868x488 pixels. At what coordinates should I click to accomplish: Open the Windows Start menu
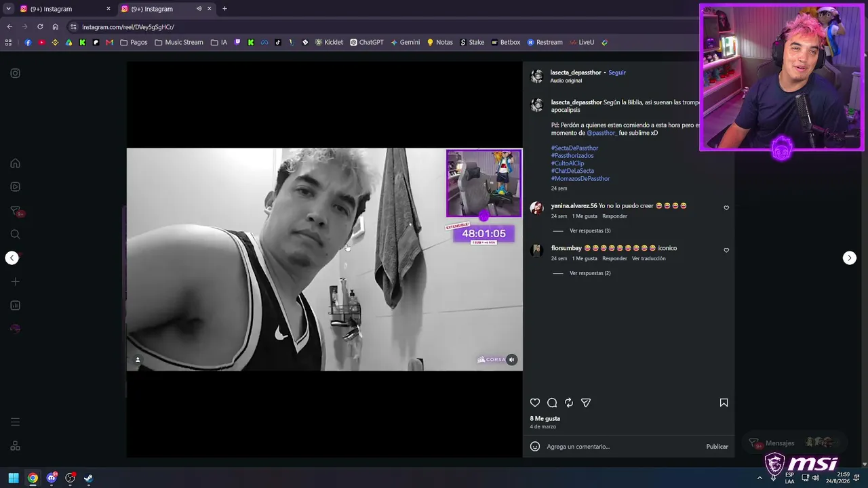click(x=14, y=478)
